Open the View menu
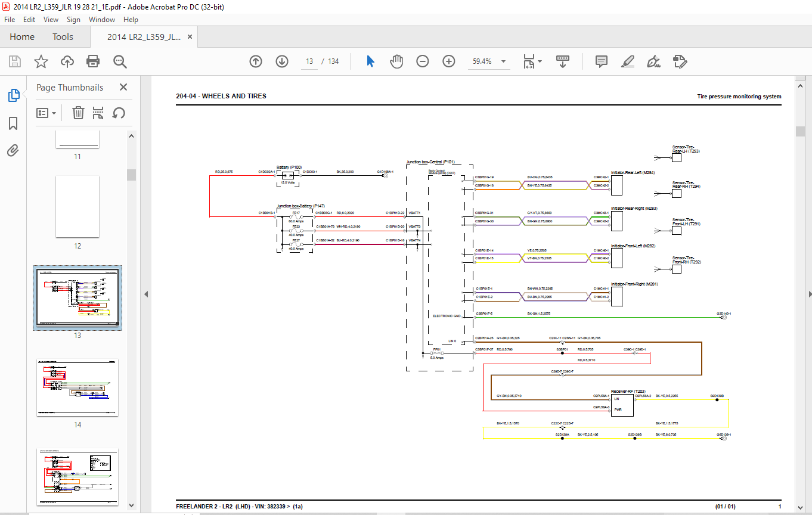The image size is (812, 515). [x=51, y=20]
